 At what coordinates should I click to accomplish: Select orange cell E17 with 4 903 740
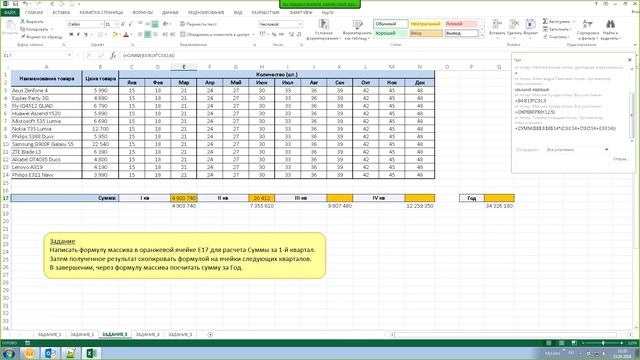tap(184, 198)
